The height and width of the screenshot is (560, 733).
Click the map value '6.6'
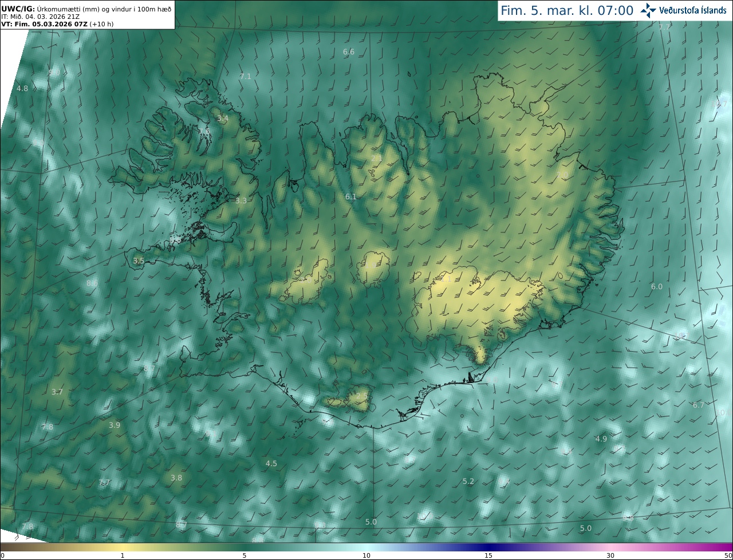coord(349,52)
